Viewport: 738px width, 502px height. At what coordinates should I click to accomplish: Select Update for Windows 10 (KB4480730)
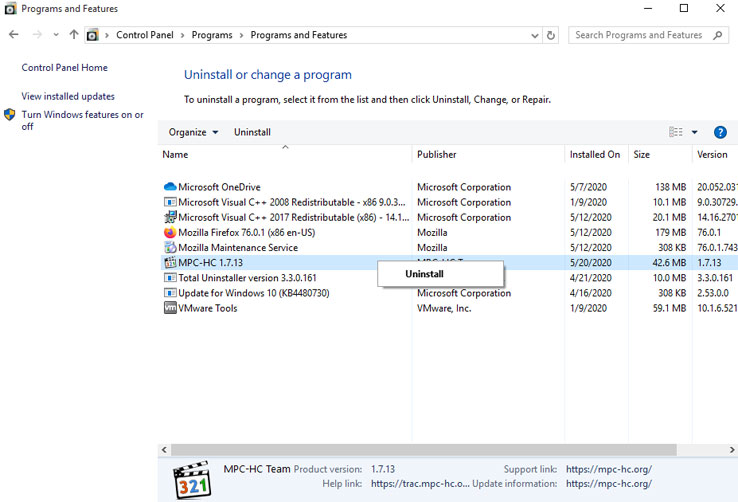[254, 293]
